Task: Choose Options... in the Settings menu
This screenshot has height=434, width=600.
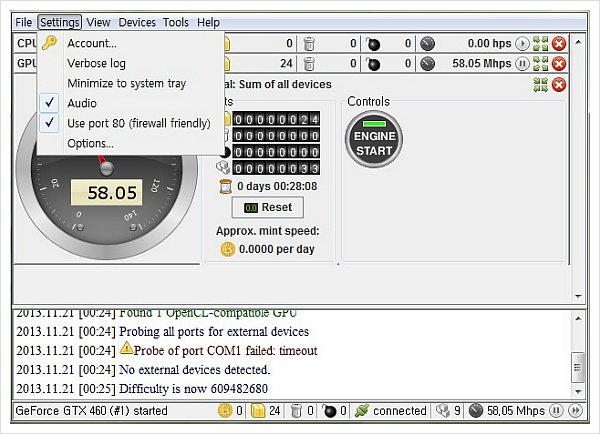Action: click(x=90, y=143)
